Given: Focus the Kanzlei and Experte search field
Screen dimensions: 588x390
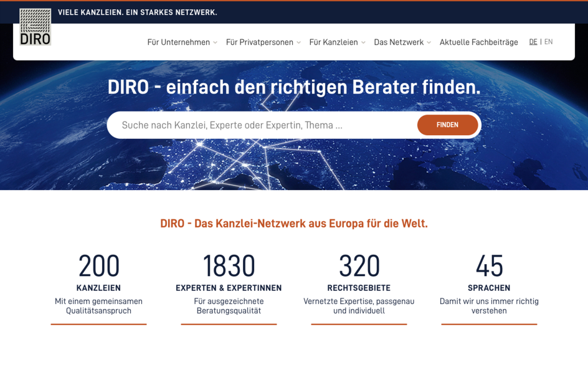Looking at the screenshot, I should [x=262, y=125].
